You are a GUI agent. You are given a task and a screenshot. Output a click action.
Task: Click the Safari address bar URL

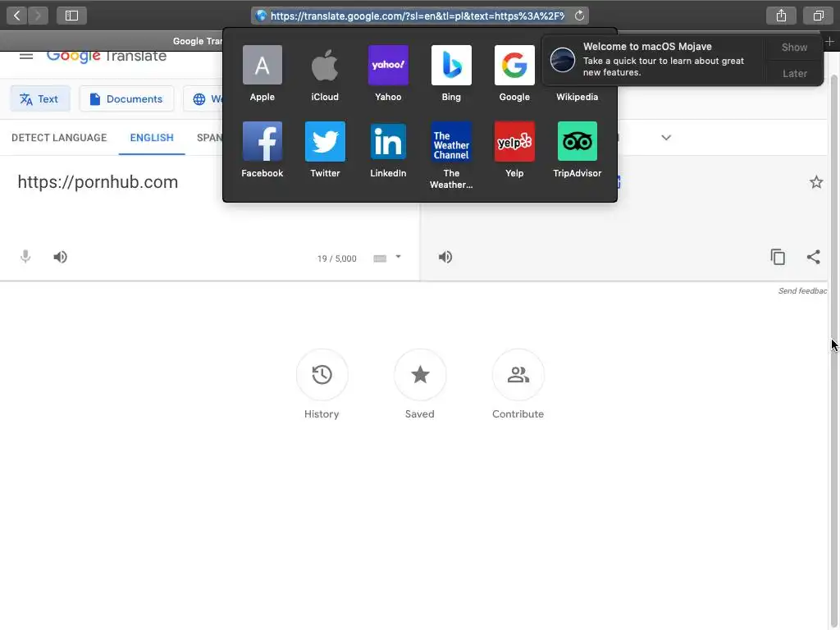click(x=418, y=16)
